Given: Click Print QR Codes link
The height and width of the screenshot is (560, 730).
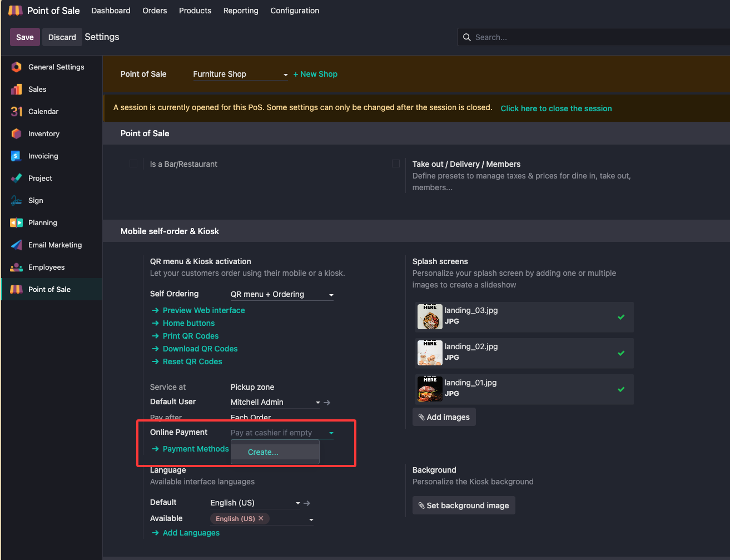Looking at the screenshot, I should point(191,336).
